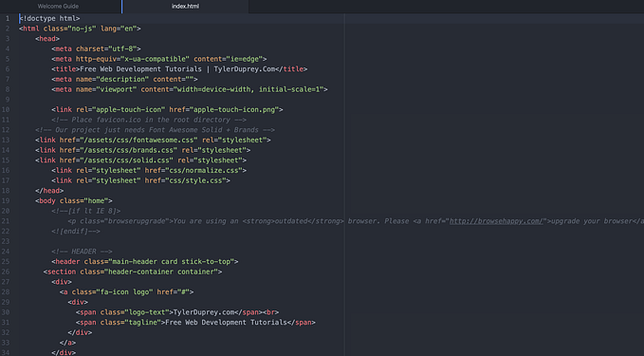Click the '<strong>outdated</strong>' text
Viewport: 644px width, 356px height.
(x=293, y=221)
